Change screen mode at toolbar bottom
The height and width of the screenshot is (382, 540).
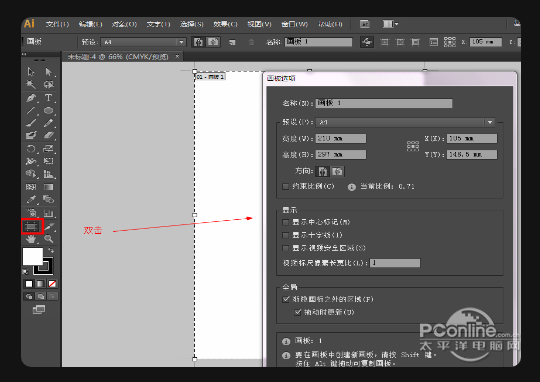tap(39, 310)
